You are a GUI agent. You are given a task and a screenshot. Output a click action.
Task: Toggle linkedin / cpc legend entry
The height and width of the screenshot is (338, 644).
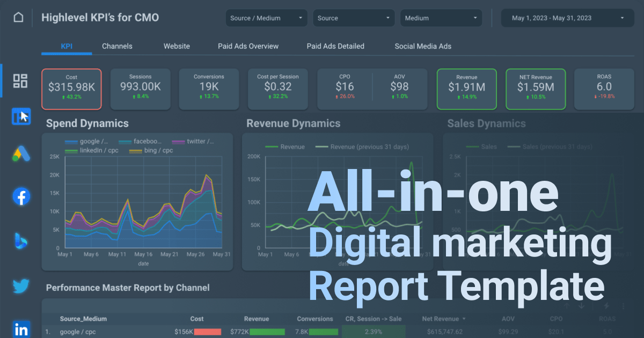[92, 150]
